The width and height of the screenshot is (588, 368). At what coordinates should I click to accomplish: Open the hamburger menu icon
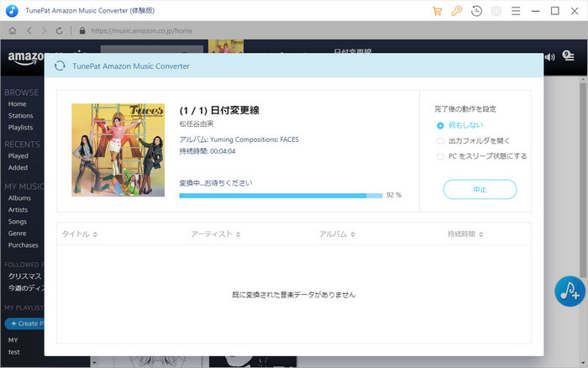coord(516,11)
